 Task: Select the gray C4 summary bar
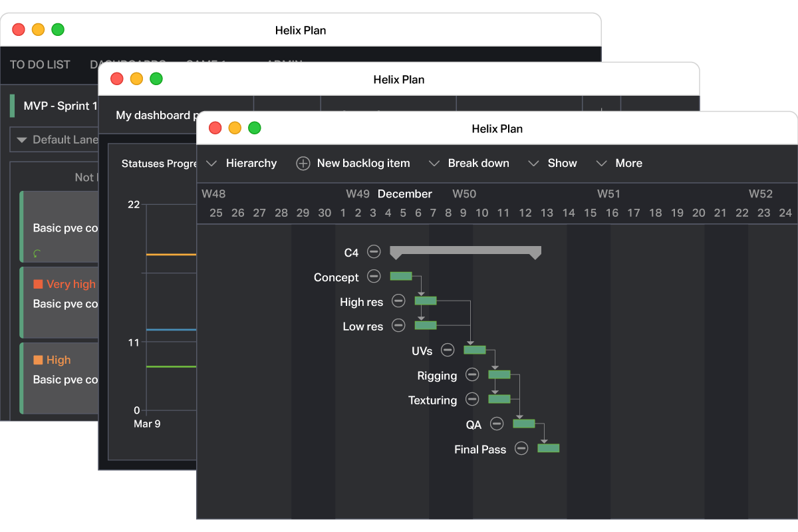(x=465, y=252)
